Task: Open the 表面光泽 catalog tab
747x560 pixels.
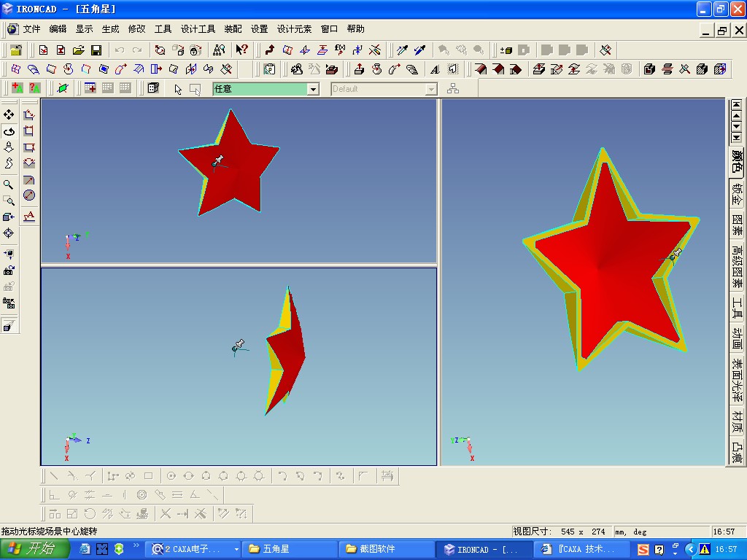Action: [737, 381]
